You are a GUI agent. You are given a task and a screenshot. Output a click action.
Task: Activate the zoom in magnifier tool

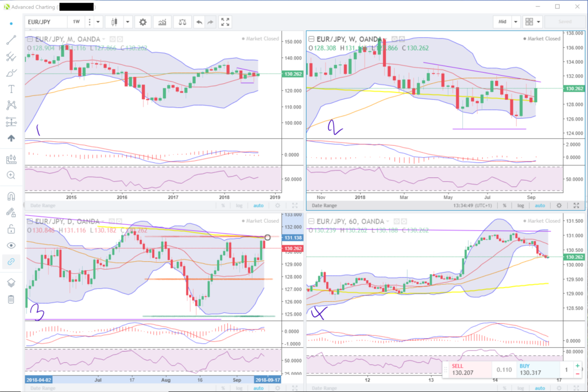[x=11, y=175]
